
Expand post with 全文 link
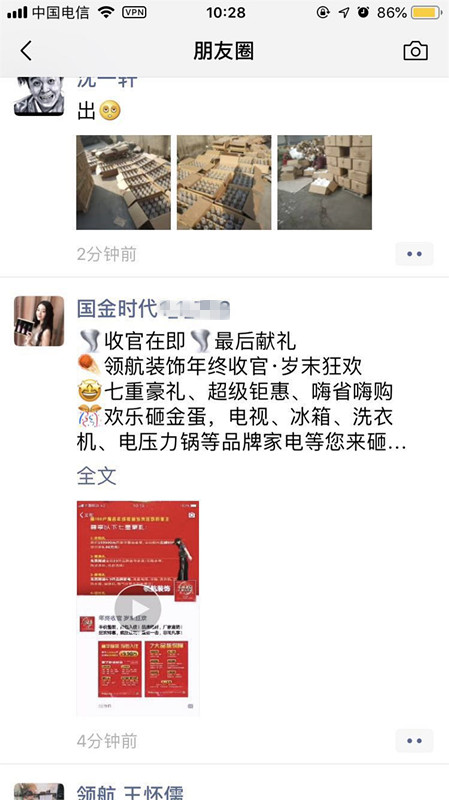(96, 476)
